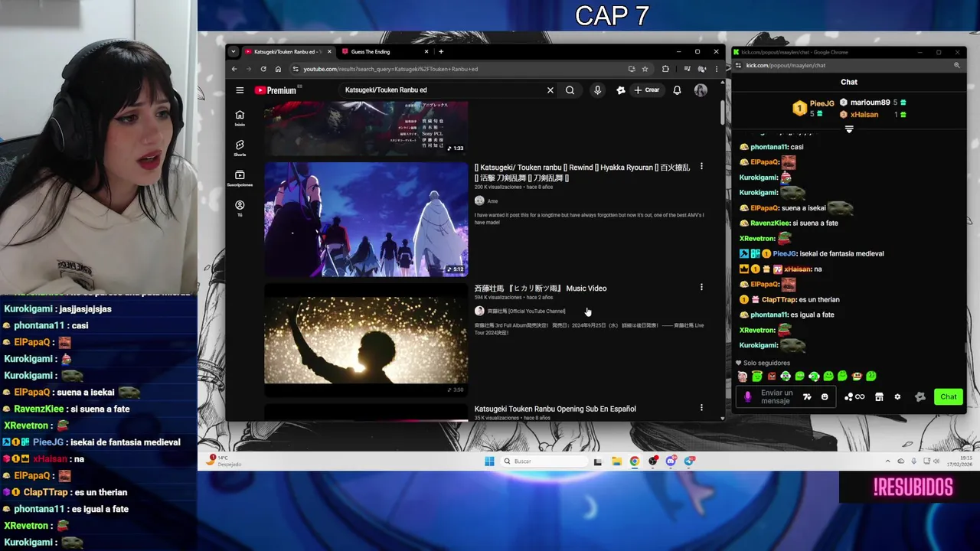The height and width of the screenshot is (551, 980).
Task: Open search in Kick chat window address bar
Action: point(956,66)
